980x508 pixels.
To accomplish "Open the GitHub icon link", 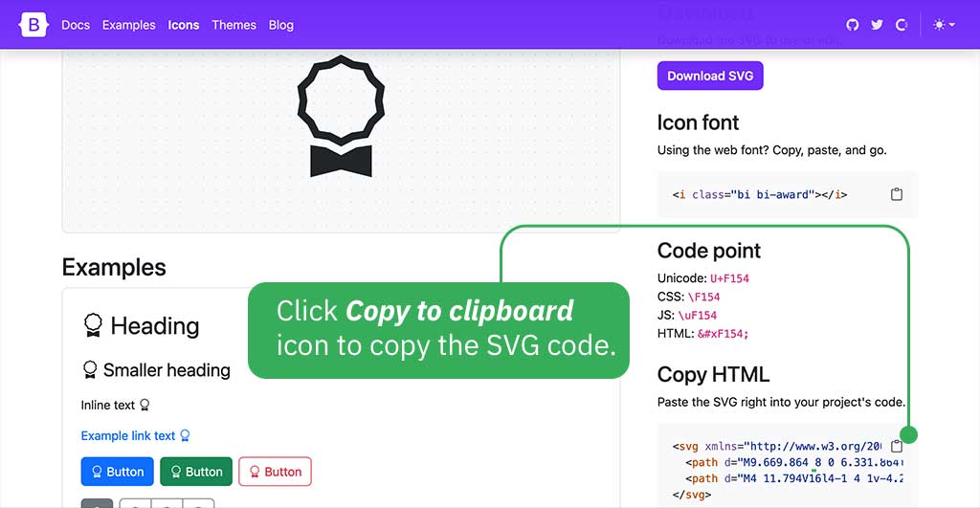I will (x=853, y=25).
